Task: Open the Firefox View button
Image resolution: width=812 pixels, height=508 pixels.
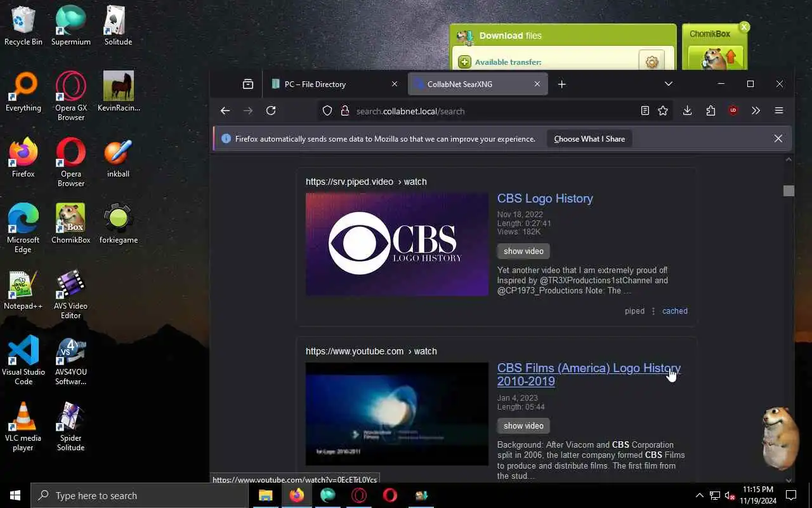Action: click(248, 84)
